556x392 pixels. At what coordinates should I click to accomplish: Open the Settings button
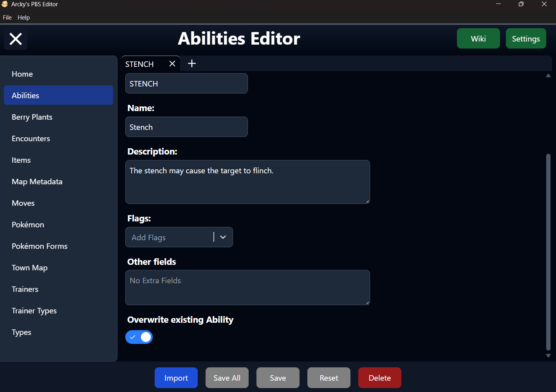tap(526, 38)
